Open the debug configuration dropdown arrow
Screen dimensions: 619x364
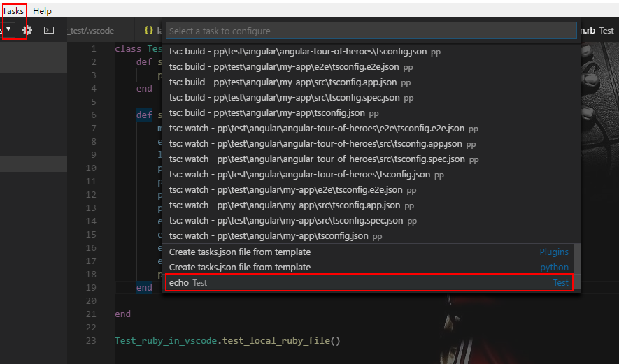click(8, 29)
